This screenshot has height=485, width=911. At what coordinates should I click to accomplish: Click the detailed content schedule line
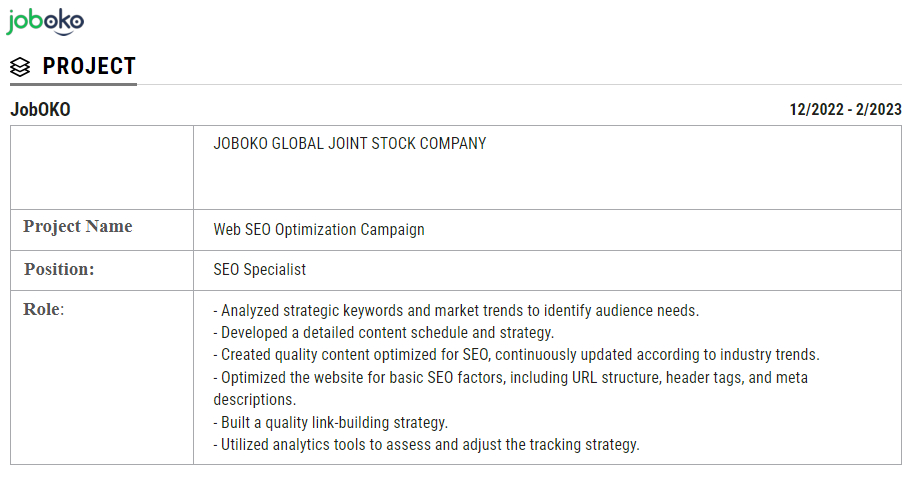(x=383, y=333)
